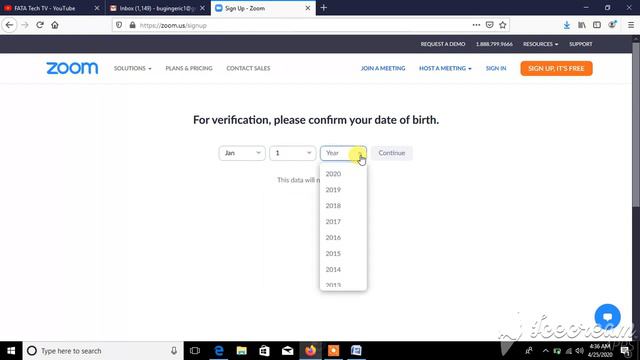Open the browser home page icon
The width and height of the screenshot is (640, 360).
point(55,25)
